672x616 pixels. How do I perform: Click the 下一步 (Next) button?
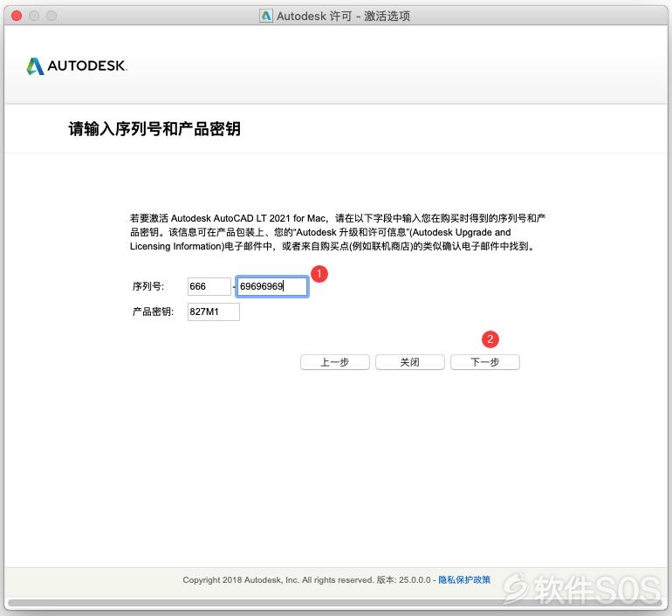[484, 362]
